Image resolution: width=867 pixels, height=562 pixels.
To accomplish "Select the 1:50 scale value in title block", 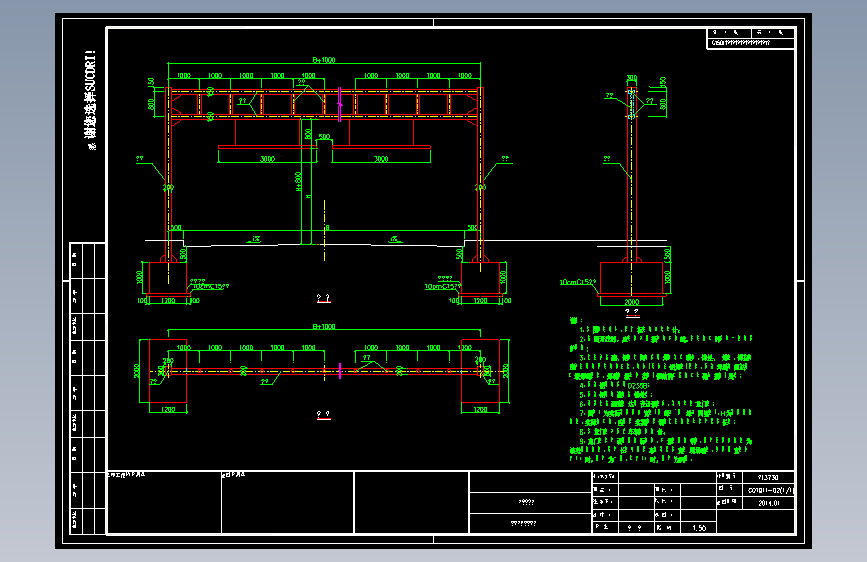I will [699, 528].
